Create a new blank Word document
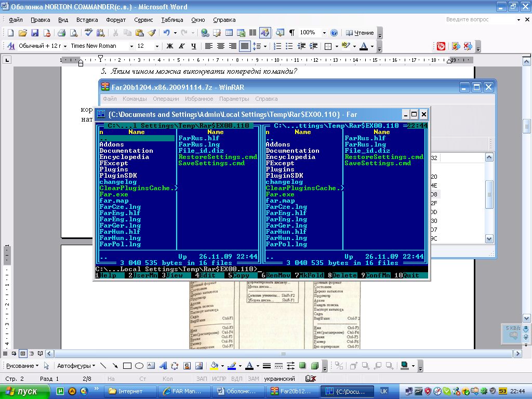 (x=10, y=33)
